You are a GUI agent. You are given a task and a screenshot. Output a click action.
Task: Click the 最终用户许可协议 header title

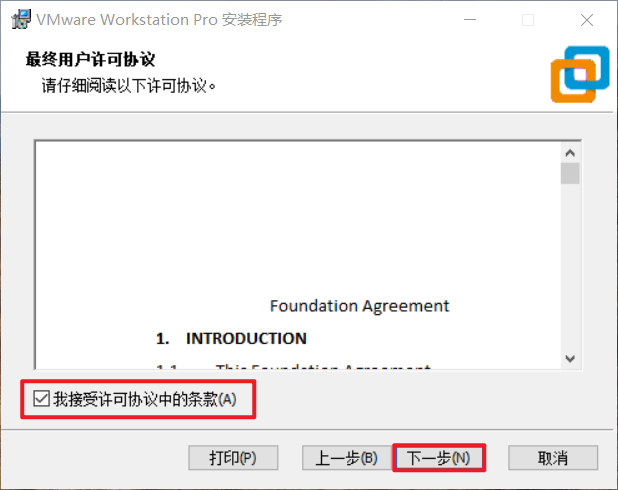[90, 60]
